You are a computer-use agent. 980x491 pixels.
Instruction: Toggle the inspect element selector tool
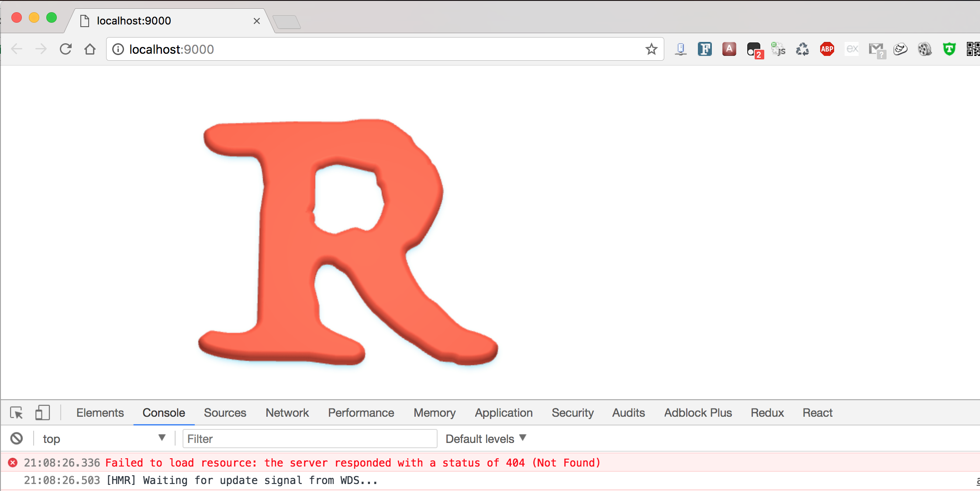click(17, 413)
